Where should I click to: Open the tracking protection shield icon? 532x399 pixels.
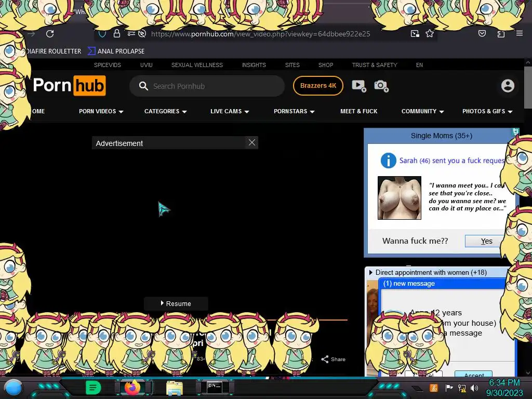click(x=102, y=34)
